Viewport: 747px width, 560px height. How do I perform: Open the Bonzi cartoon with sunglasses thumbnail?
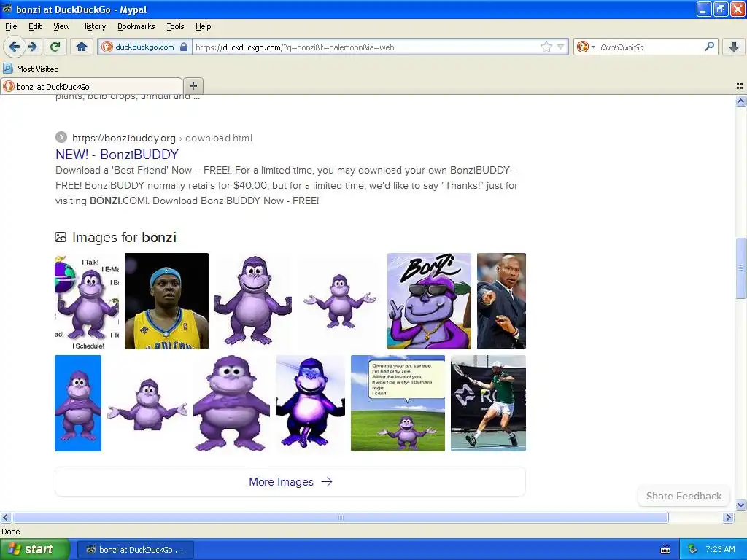(x=429, y=301)
